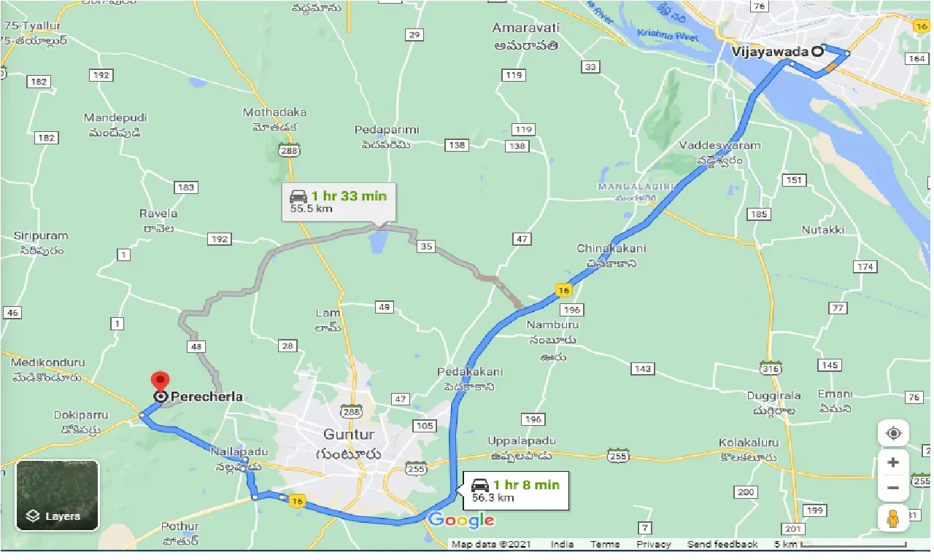The width and height of the screenshot is (934, 560).
Task: Click the India region link
Action: 562,544
